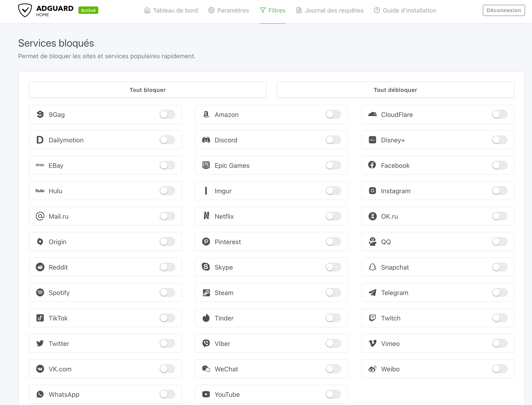Click the Twitch logo icon
The image size is (532, 405).
pyautogui.click(x=372, y=318)
